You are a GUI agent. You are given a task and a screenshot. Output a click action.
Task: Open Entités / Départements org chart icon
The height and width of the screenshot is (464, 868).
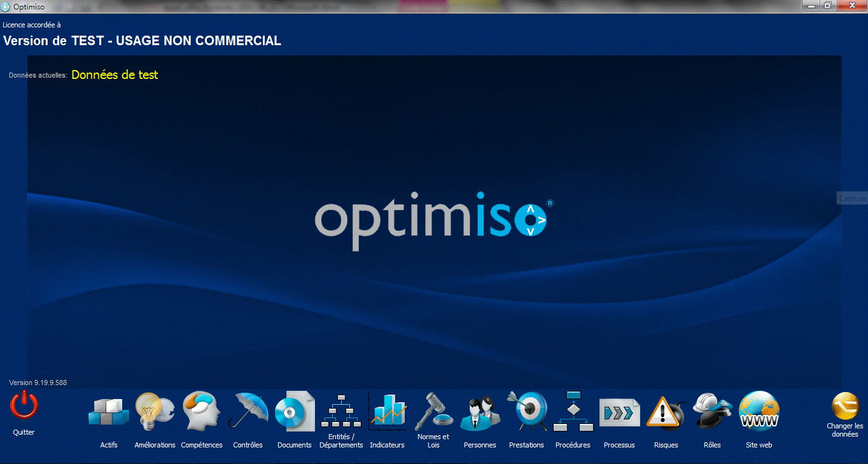click(340, 411)
